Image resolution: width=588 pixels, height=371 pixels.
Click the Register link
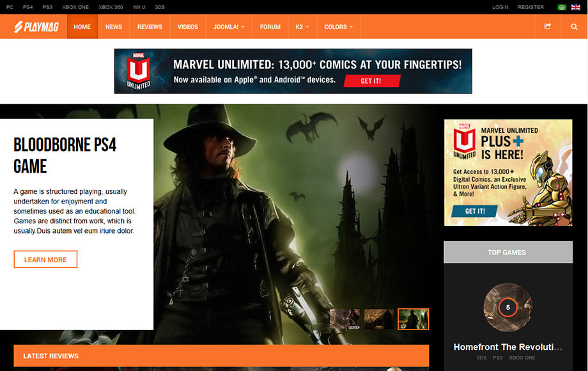click(x=530, y=7)
